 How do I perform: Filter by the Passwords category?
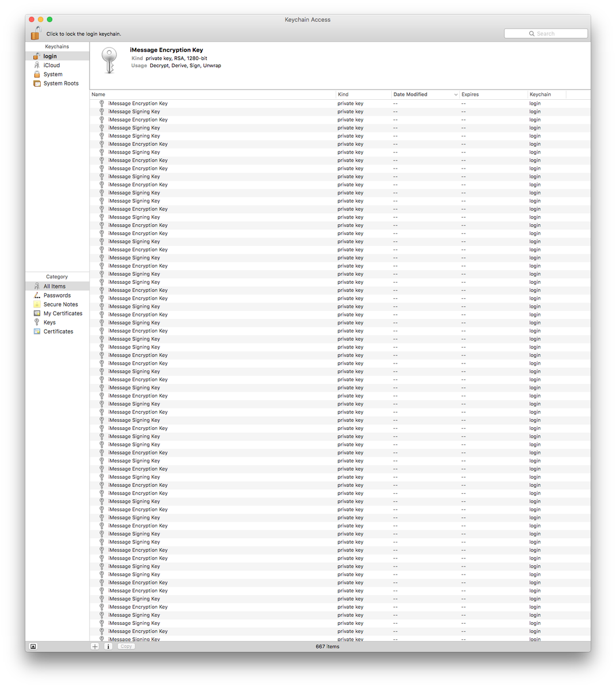[57, 295]
